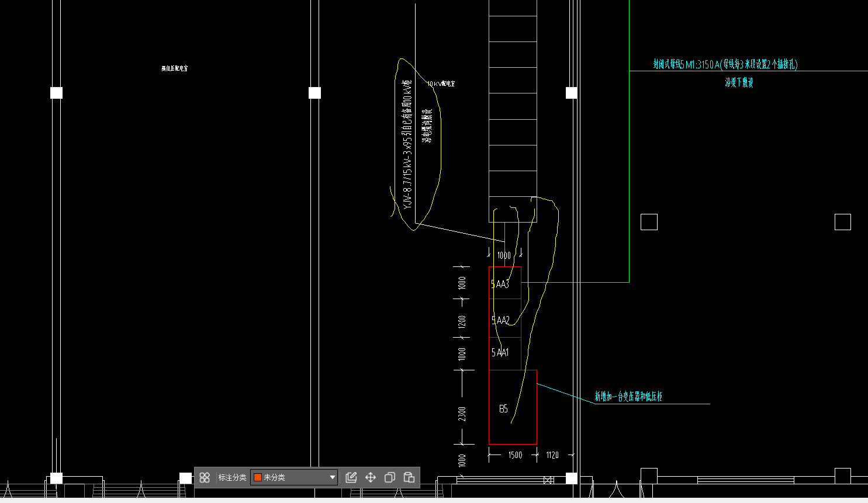Select the 10KV配电室 room label

[x=441, y=84]
